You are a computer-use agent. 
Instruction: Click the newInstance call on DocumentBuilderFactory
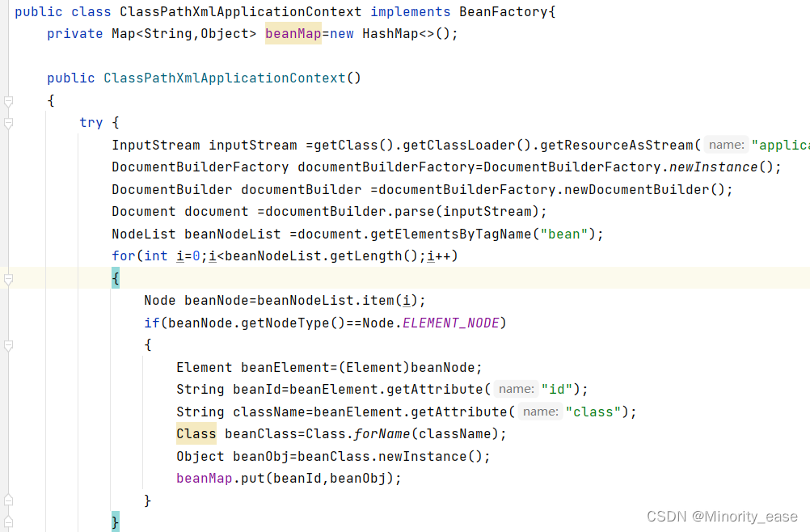[714, 167]
